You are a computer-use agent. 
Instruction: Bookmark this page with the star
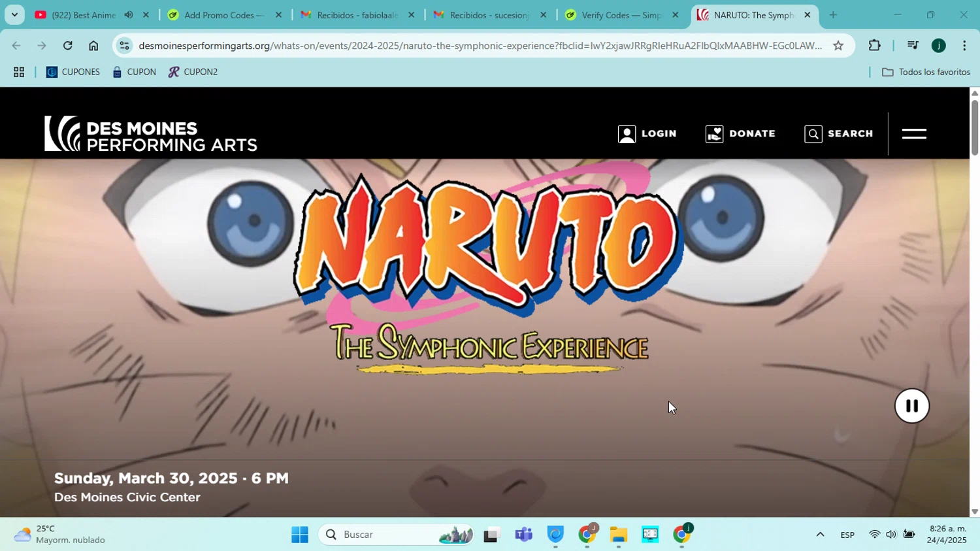coord(838,46)
